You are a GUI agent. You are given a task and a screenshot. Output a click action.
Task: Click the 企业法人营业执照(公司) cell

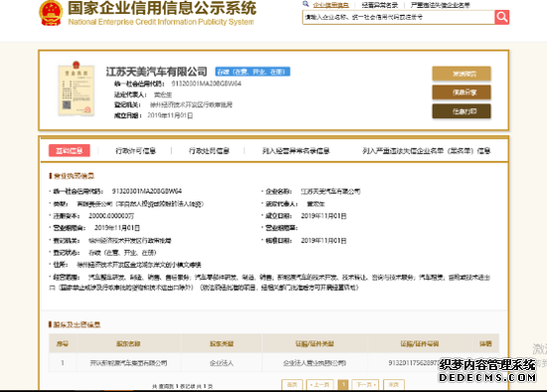click(x=314, y=363)
